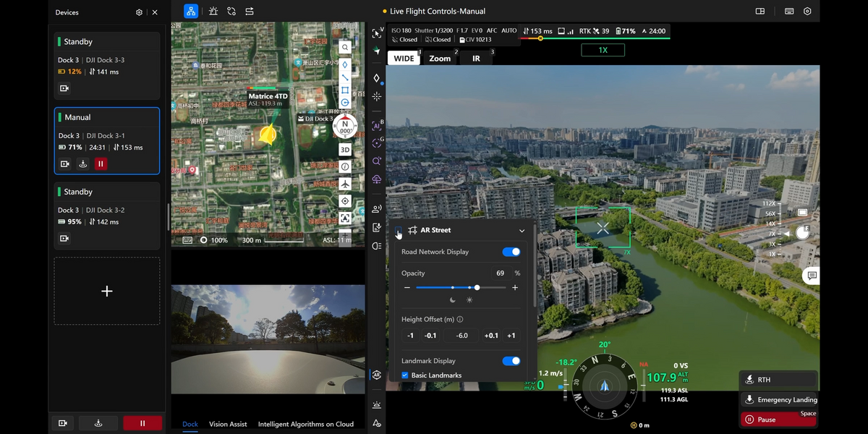Viewport: 868px width, 434px height.
Task: Enable the AI recognition icon in sidebar
Action: coord(376,126)
